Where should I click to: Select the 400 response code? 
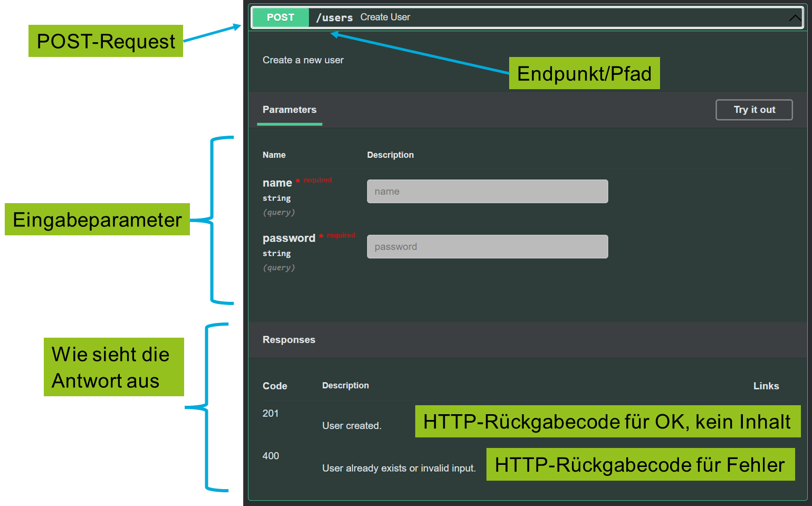tap(271, 456)
